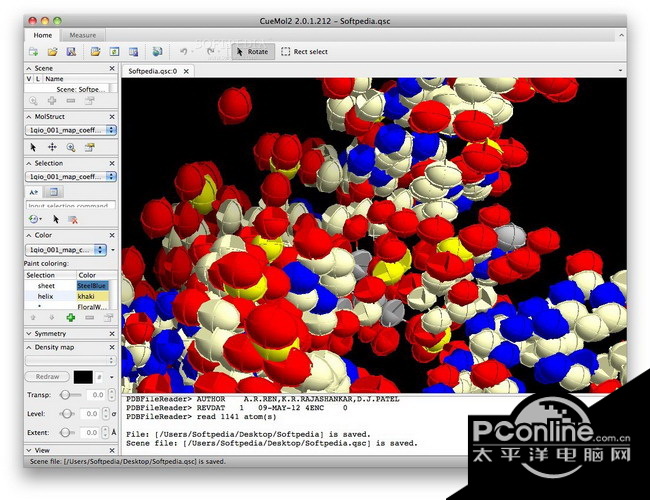Enable Rect select mode

coord(304,51)
